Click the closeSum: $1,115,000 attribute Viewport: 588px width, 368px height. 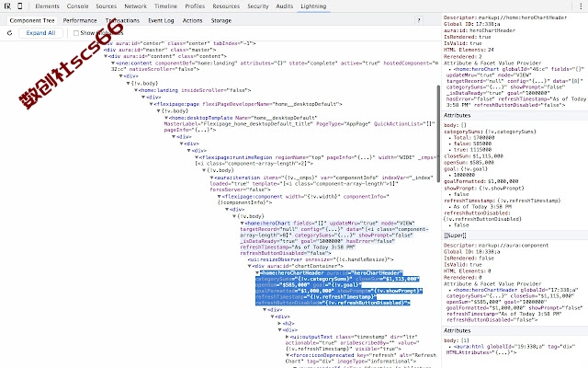click(x=474, y=156)
